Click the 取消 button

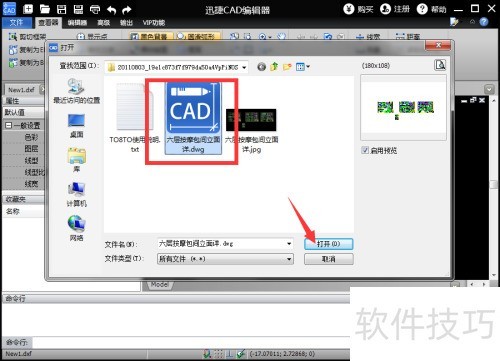(x=328, y=259)
